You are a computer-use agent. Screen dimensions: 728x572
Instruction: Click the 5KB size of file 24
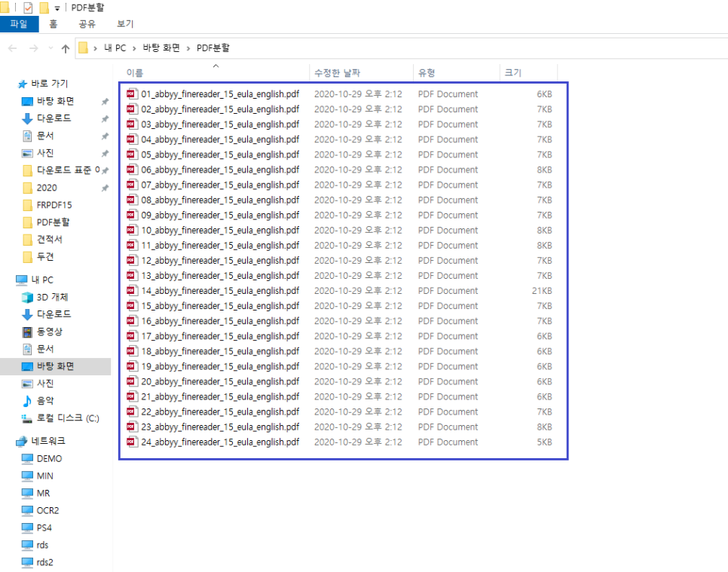click(x=544, y=442)
